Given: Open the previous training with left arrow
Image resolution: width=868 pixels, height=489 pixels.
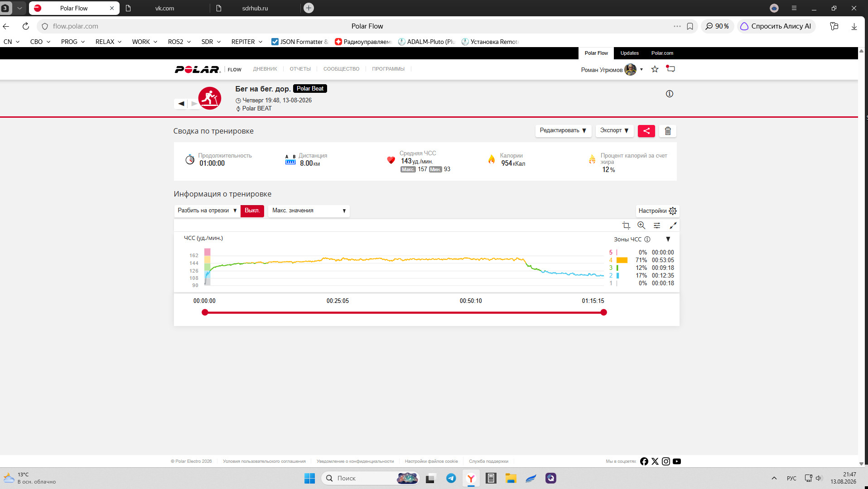Looking at the screenshot, I should pos(181,104).
